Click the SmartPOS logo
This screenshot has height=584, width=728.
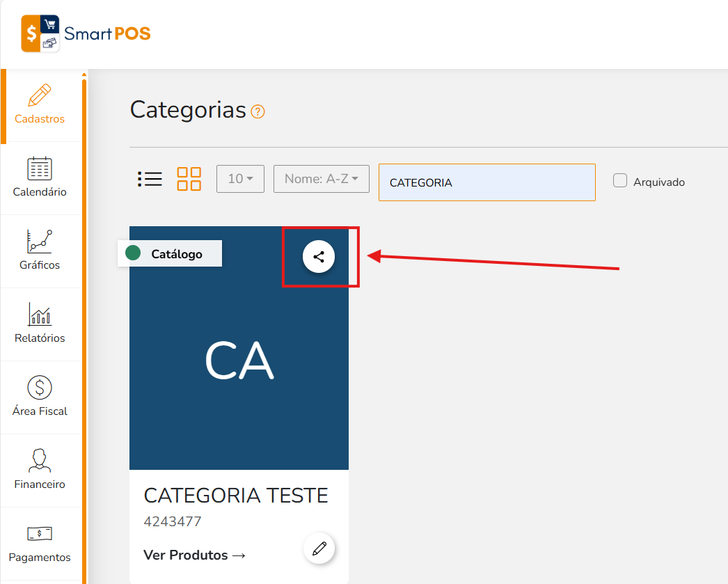click(x=86, y=33)
